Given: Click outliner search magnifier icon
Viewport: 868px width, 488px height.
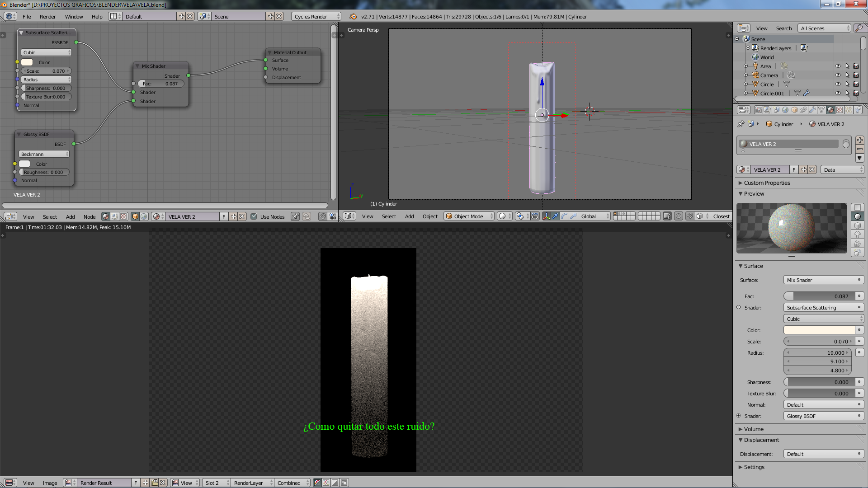Looking at the screenshot, I should point(859,28).
